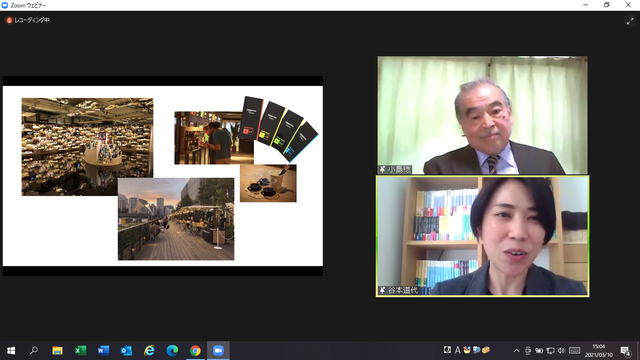
Task: Toggle the IME input mode A indicator
Action: coord(458,350)
